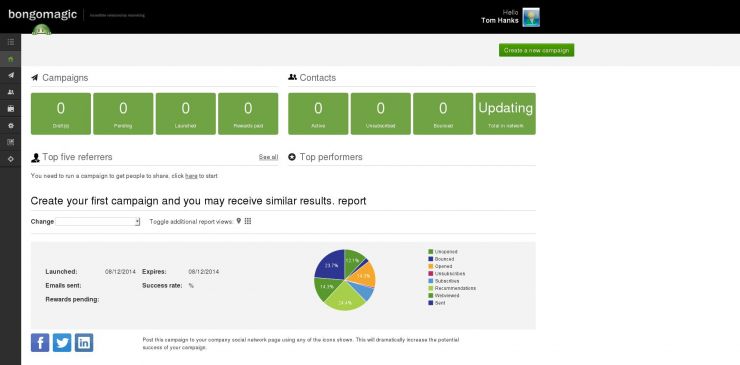Viewport: 740px width, 365px height.
Task: Click Create a new campaign button
Action: 537,50
